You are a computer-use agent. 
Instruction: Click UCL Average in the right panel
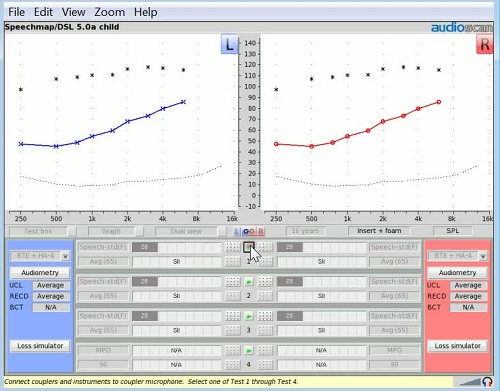click(468, 285)
